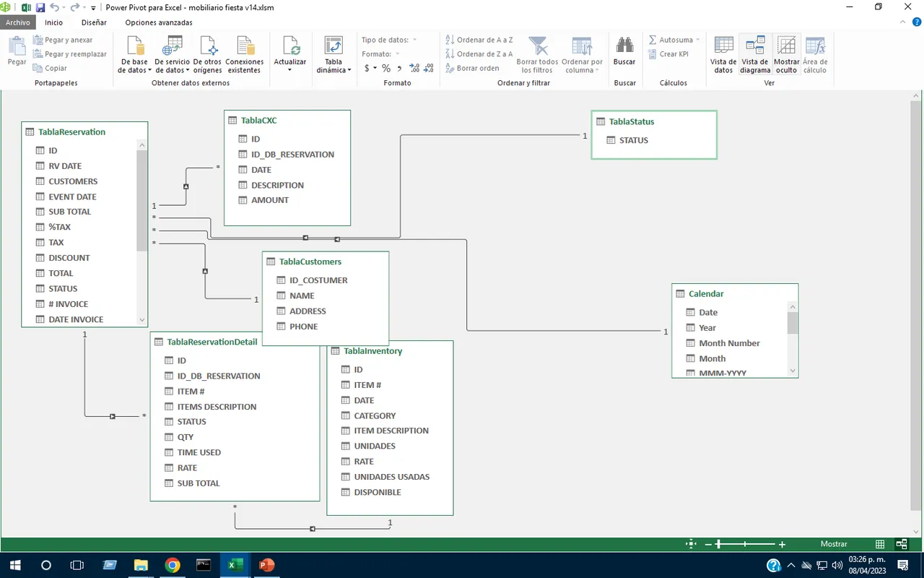Open the ribbon help icon
Image resolution: width=924 pixels, height=578 pixels.
(x=917, y=22)
